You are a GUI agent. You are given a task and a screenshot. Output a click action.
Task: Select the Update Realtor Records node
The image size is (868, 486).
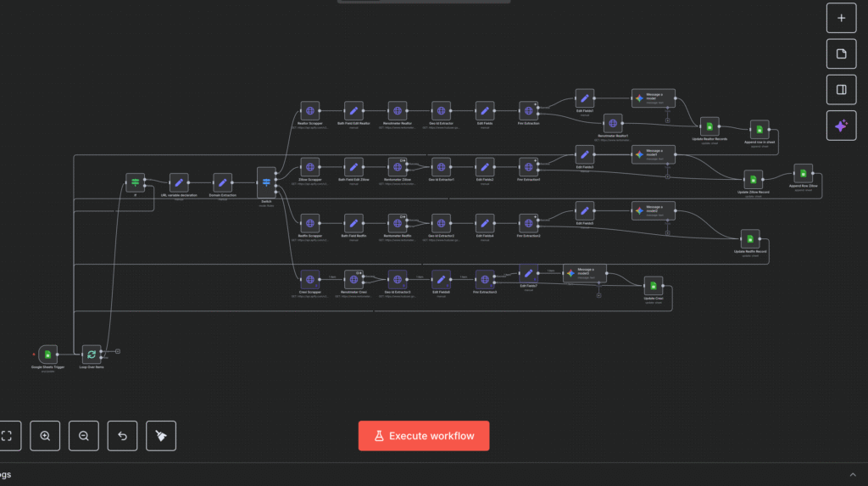[709, 126]
